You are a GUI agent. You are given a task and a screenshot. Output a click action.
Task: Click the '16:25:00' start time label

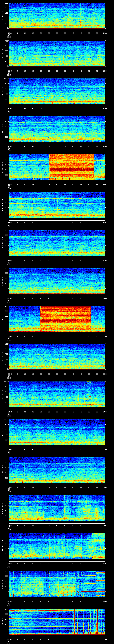click(9, 487)
